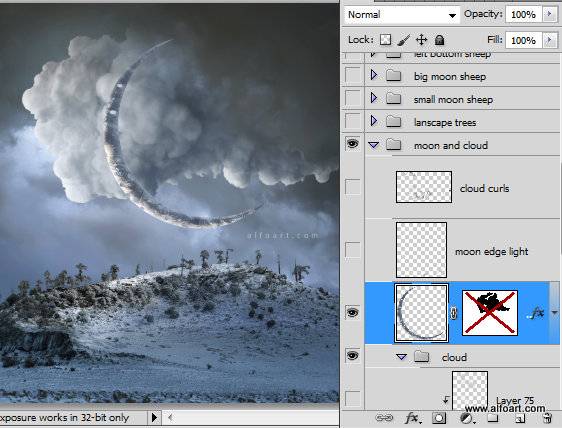Click the lock position move icon

[x=422, y=40]
